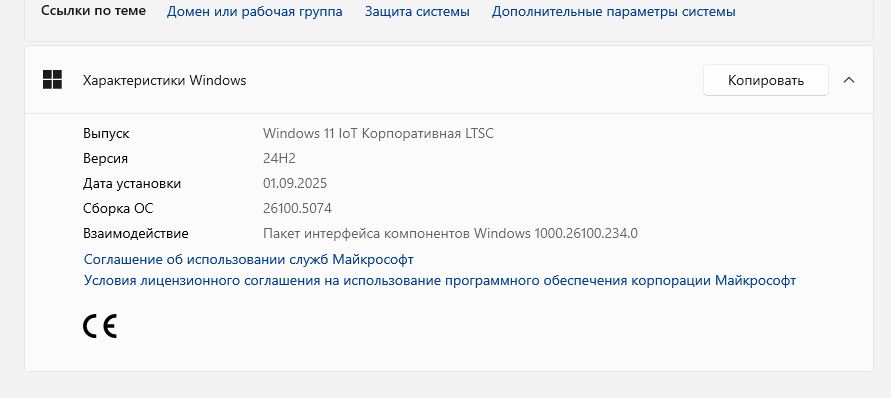Click the Дата установки label

(x=132, y=184)
